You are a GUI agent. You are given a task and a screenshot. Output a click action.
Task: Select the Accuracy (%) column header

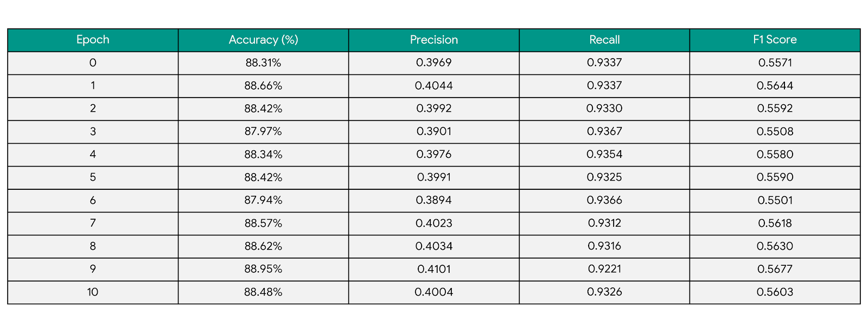(263, 40)
